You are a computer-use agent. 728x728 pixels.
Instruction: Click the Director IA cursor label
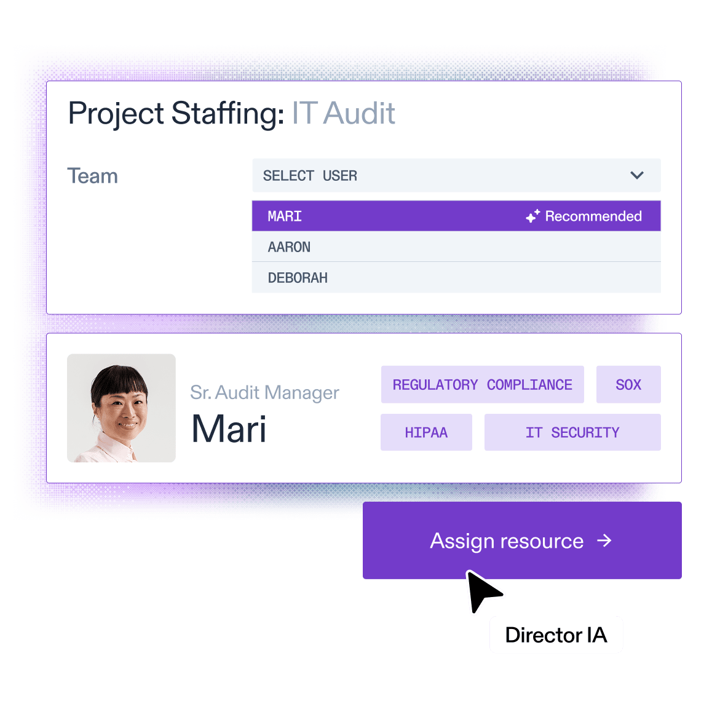tap(556, 635)
